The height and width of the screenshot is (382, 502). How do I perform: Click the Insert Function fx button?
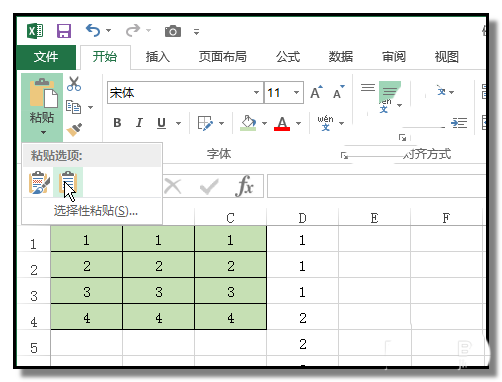click(x=244, y=186)
